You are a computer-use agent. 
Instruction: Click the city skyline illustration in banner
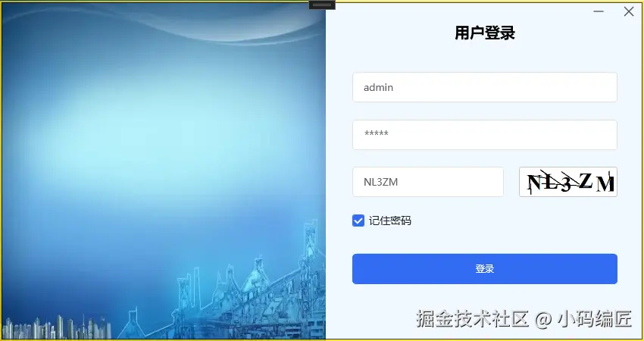(x=57, y=327)
